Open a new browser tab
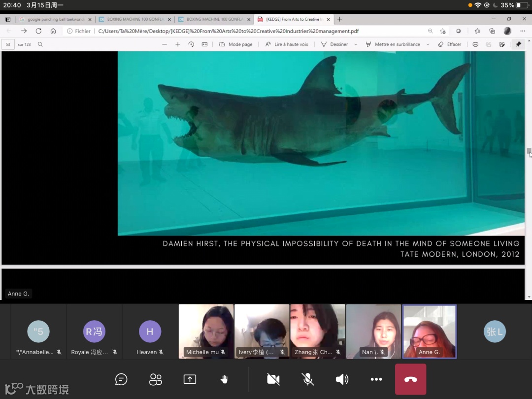The height and width of the screenshot is (399, 532). 339,19
